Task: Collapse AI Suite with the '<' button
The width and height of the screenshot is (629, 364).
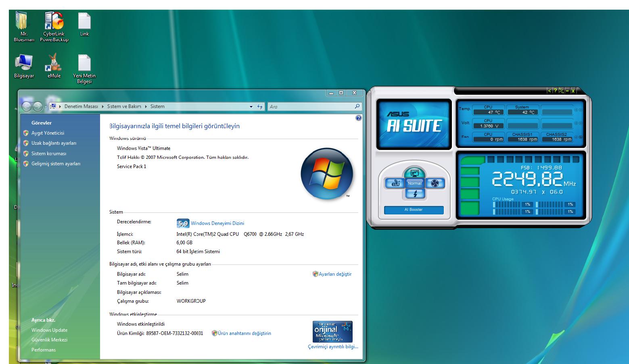Action: (x=550, y=91)
